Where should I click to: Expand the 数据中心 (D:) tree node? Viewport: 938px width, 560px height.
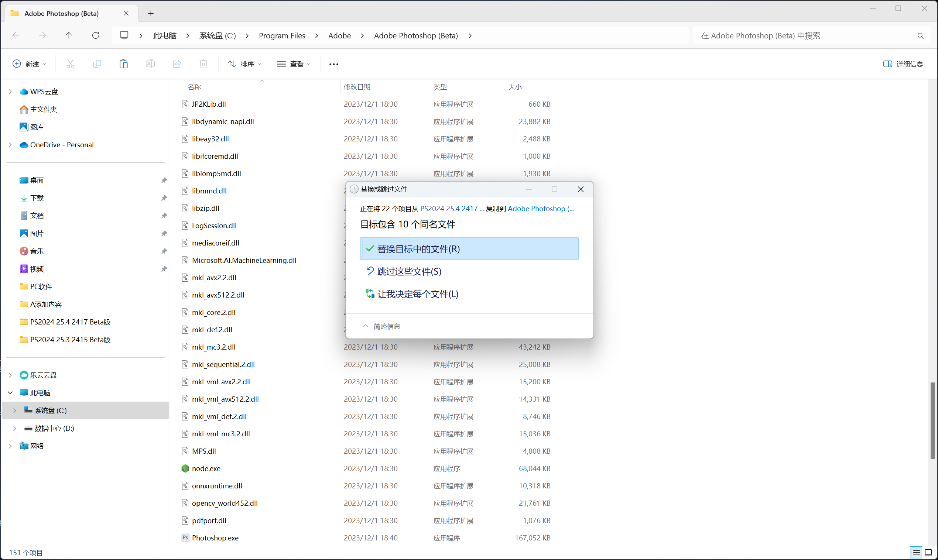[15, 428]
